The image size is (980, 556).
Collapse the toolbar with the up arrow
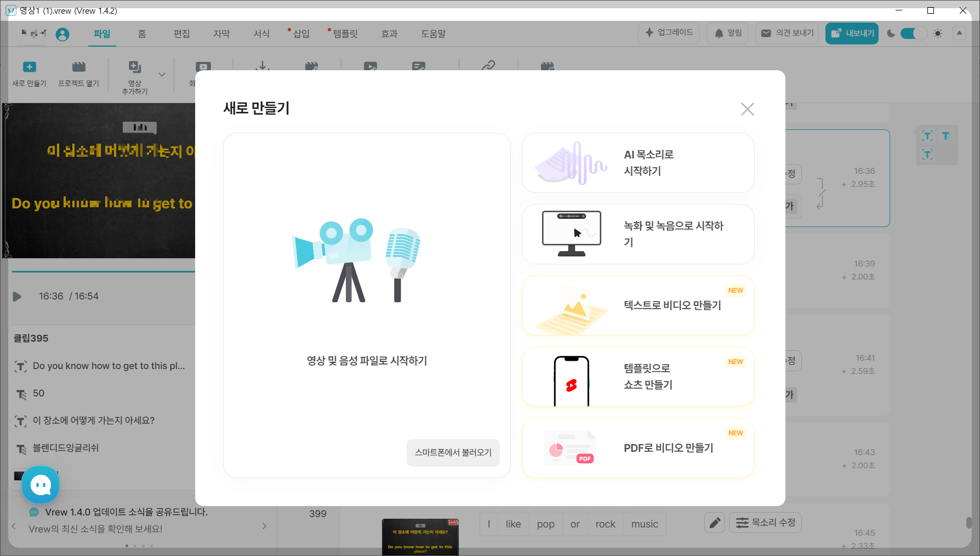pos(959,33)
